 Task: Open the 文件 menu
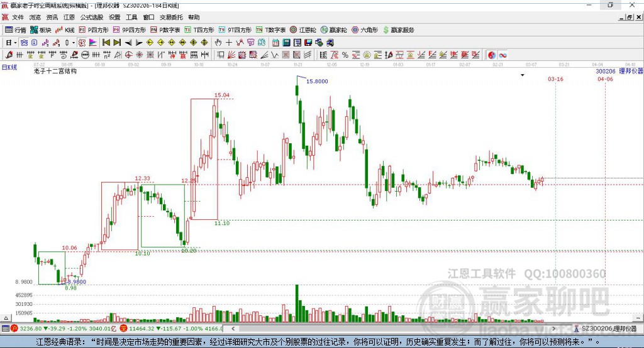click(x=18, y=17)
